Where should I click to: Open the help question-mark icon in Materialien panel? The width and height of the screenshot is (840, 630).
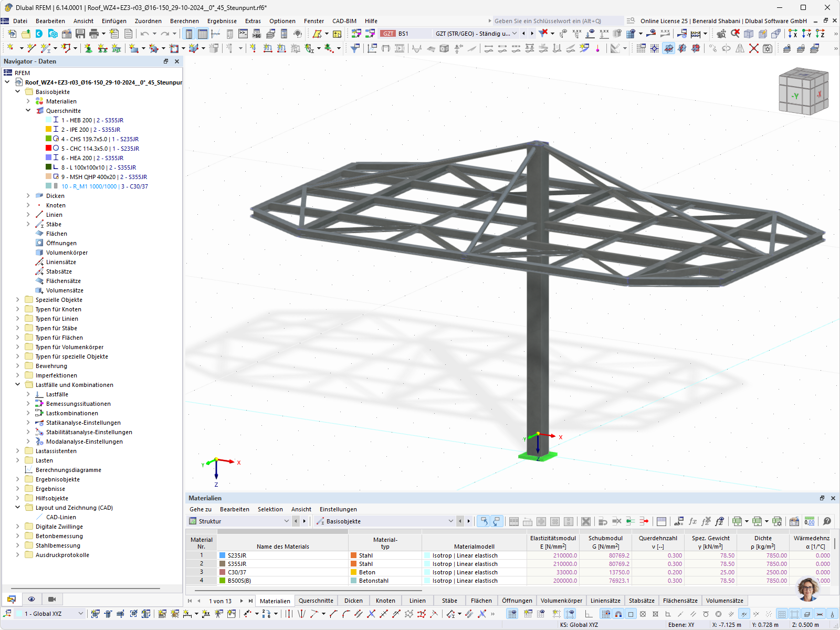pos(827,521)
